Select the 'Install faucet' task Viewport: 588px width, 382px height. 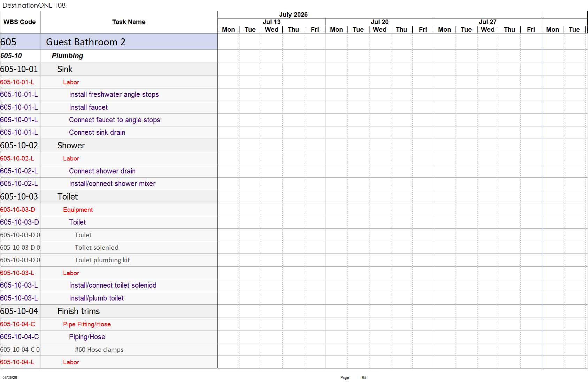(x=88, y=107)
